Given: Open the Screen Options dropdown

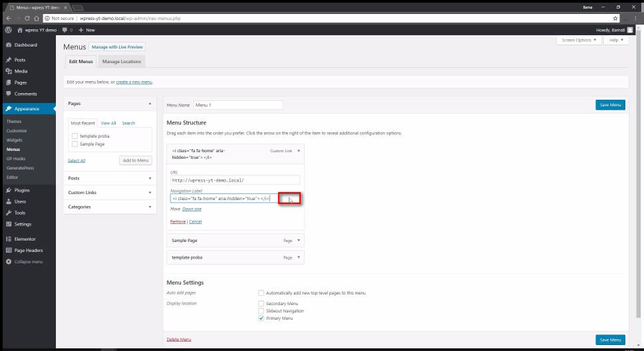Looking at the screenshot, I should pyautogui.click(x=579, y=41).
